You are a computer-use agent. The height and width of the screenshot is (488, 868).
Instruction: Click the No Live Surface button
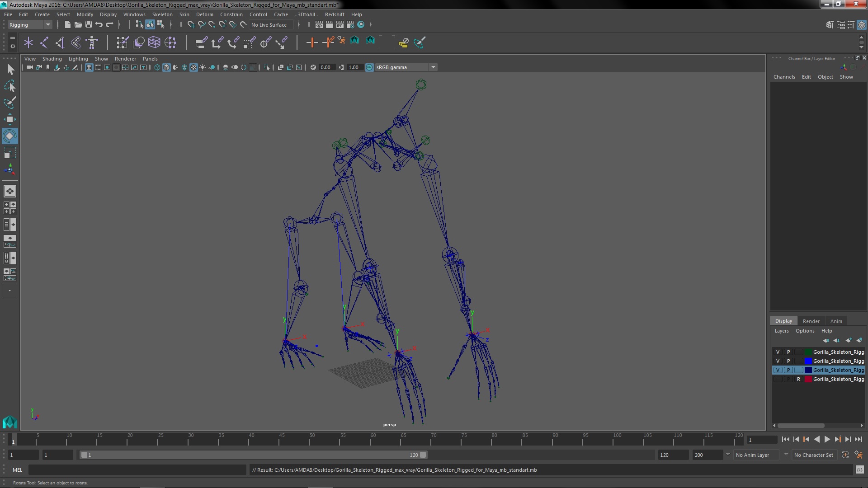(269, 24)
